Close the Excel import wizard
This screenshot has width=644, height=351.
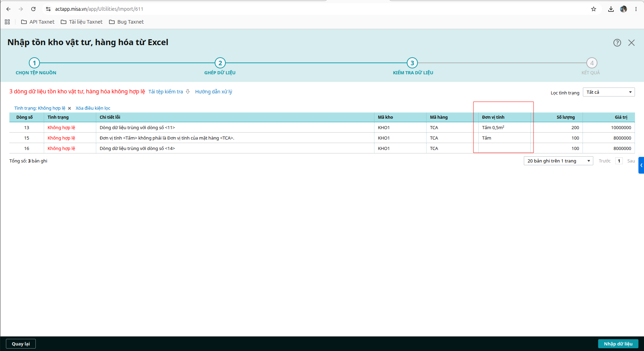pyautogui.click(x=631, y=43)
